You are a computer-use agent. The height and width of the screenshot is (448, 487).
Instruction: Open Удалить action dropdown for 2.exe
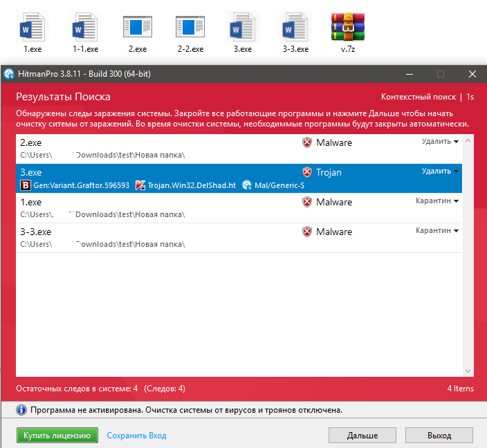point(440,142)
